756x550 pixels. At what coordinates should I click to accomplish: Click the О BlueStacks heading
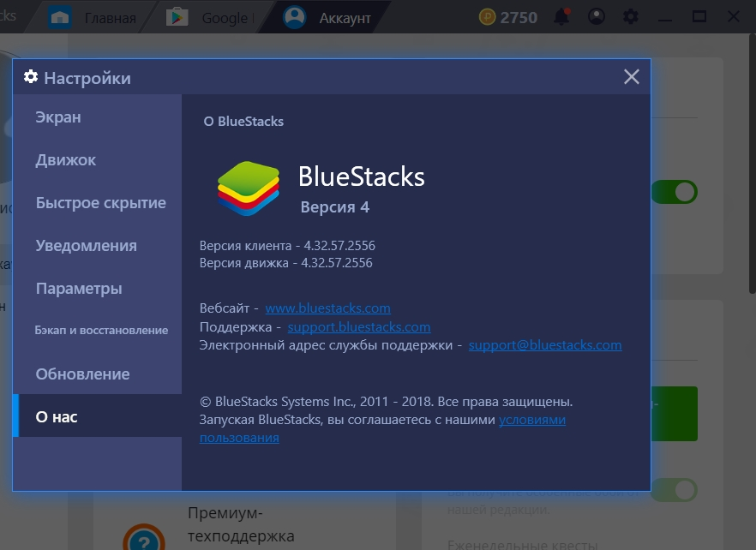pyautogui.click(x=243, y=122)
